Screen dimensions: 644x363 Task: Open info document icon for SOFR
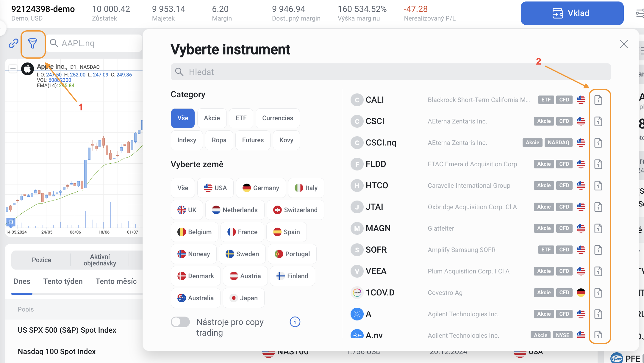(x=598, y=250)
